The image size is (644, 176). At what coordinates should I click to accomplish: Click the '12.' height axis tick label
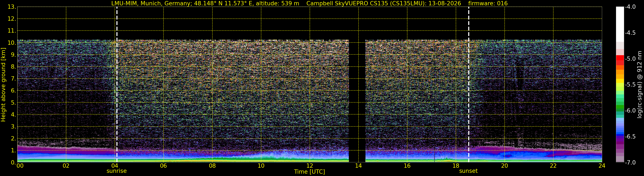[12, 19]
